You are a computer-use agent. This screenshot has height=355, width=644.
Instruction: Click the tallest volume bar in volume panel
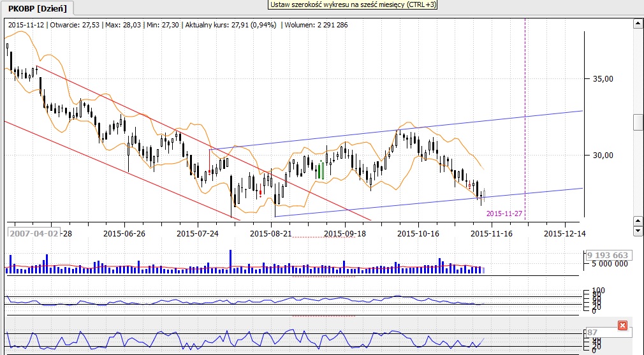[230, 261]
